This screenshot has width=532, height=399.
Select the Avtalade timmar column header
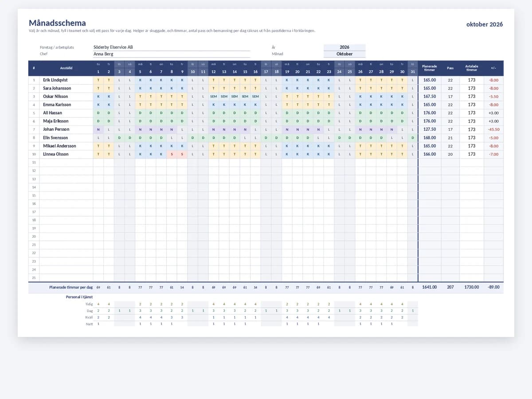[471, 68]
